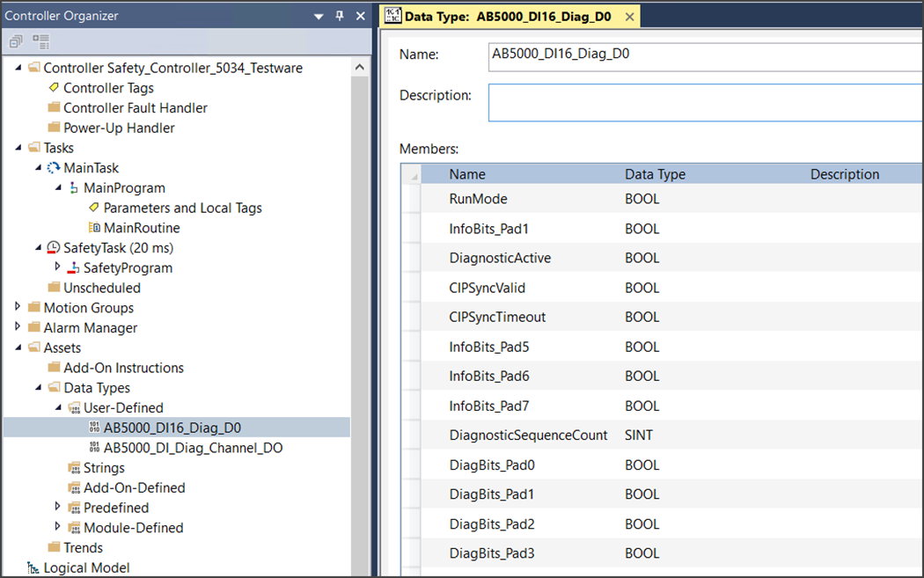
Task: Click the Description text box
Action: click(x=704, y=102)
